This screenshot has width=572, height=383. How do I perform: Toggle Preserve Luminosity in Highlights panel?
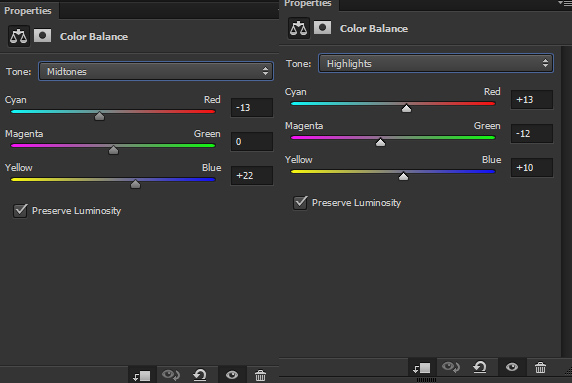301,202
